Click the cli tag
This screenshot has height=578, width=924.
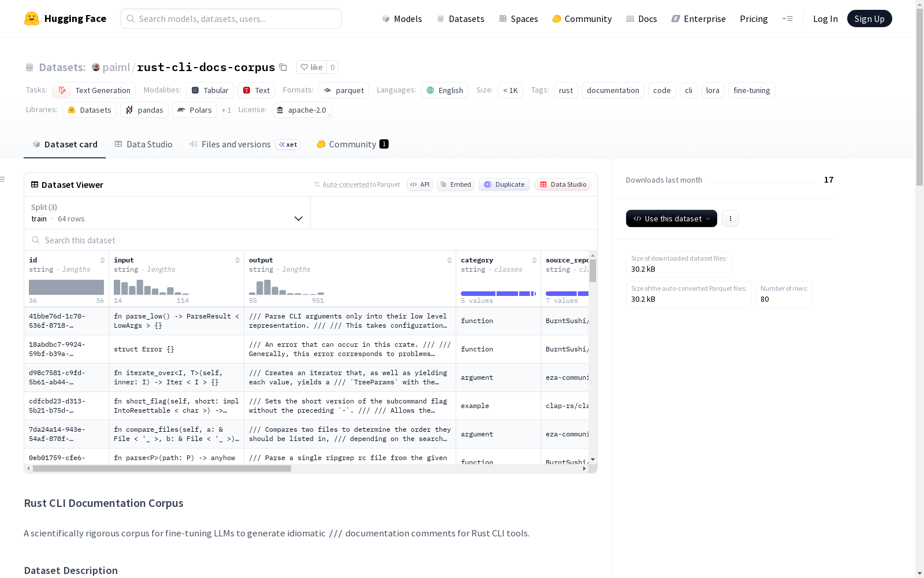pyautogui.click(x=688, y=90)
